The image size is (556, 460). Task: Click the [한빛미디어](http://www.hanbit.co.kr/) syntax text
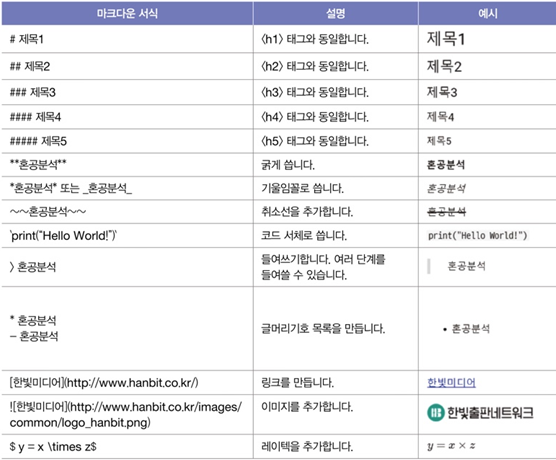coord(104,382)
